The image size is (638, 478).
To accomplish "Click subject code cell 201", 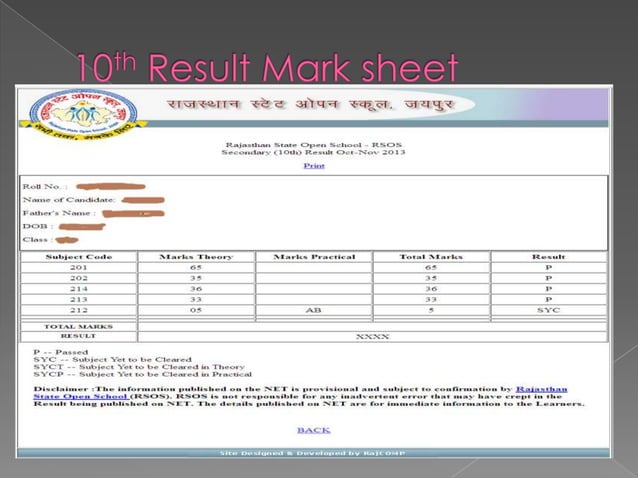I will click(x=79, y=268).
